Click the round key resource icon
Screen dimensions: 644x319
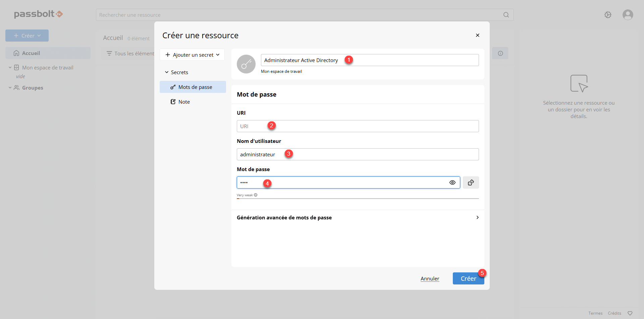(x=246, y=64)
